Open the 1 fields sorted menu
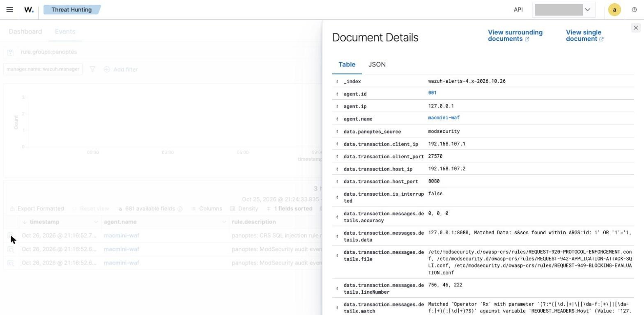 pyautogui.click(x=289, y=209)
